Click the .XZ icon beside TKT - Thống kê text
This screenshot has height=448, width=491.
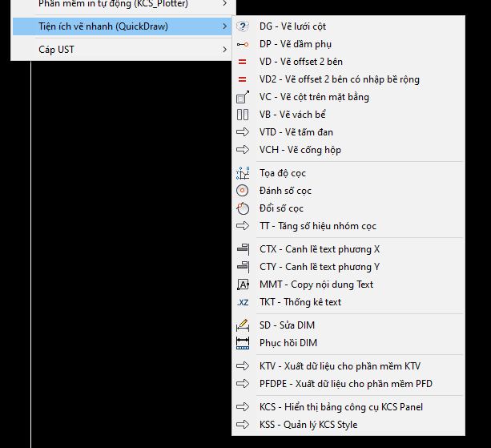[x=243, y=302]
